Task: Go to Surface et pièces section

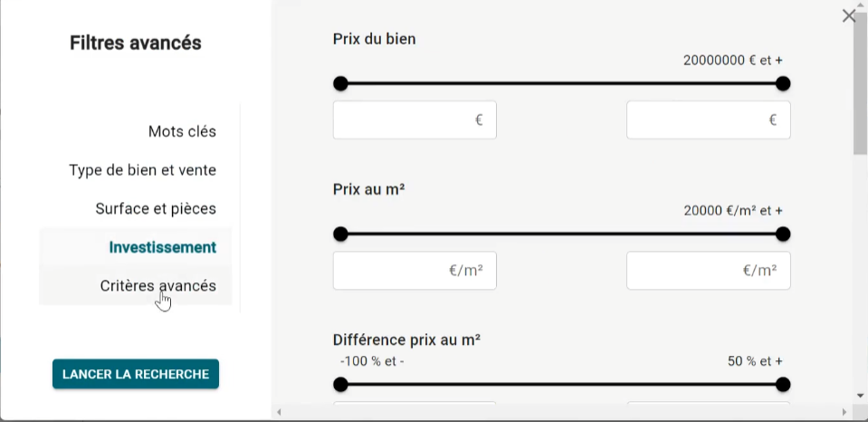Action: 156,209
